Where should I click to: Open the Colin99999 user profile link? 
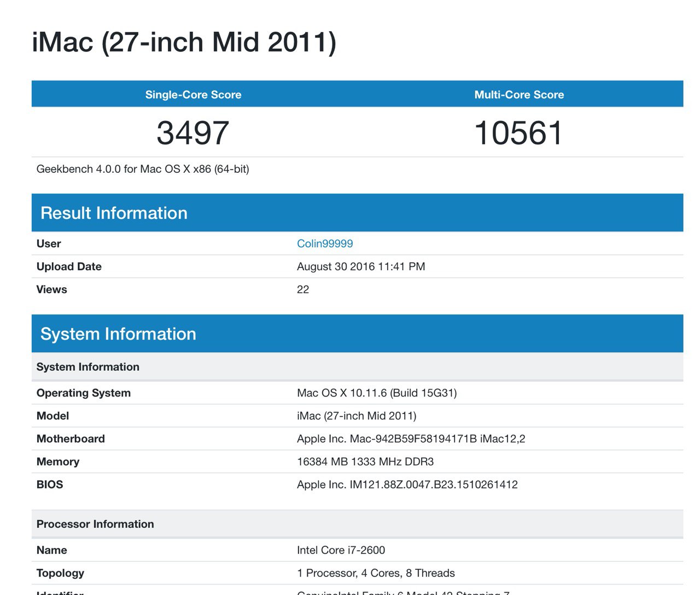325,244
